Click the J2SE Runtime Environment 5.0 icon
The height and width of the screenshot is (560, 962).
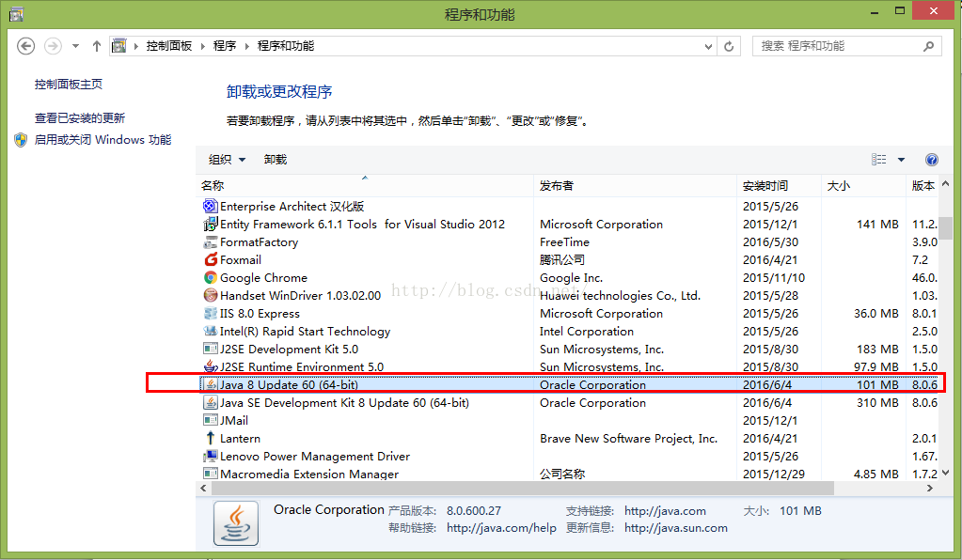point(210,366)
